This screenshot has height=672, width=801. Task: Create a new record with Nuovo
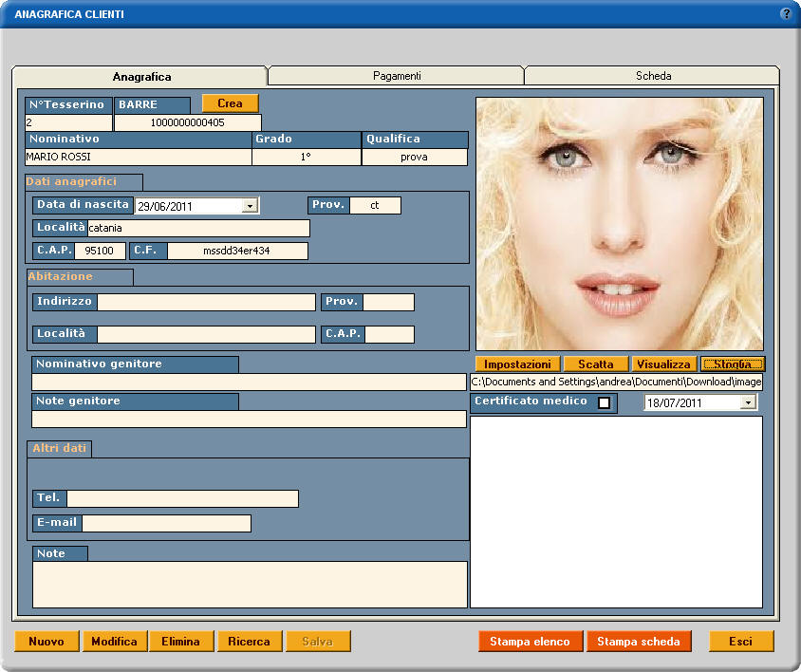click(x=47, y=642)
